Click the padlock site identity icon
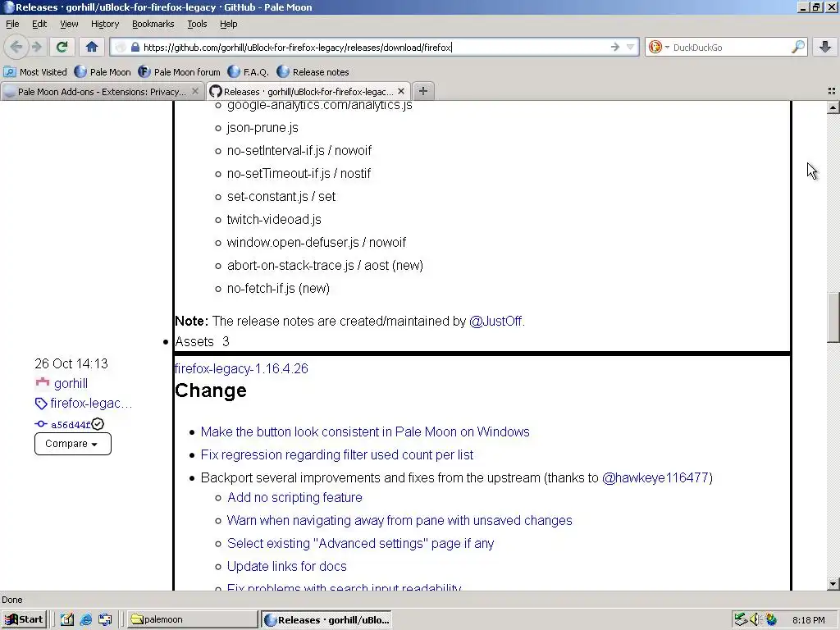 point(135,47)
